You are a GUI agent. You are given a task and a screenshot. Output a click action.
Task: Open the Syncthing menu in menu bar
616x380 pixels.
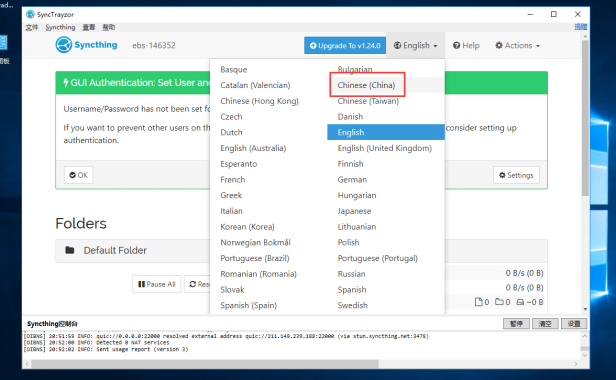60,27
